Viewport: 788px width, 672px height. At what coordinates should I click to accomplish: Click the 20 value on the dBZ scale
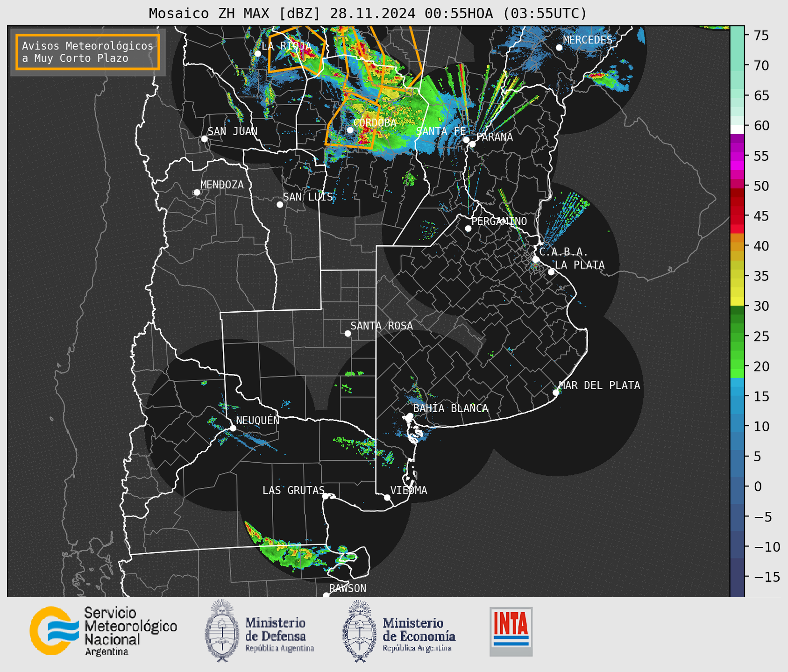[x=761, y=367]
